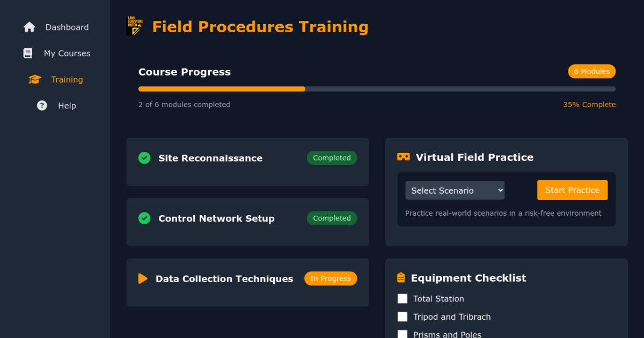
Task: Click the My Courses book icon
Action: click(x=28, y=54)
